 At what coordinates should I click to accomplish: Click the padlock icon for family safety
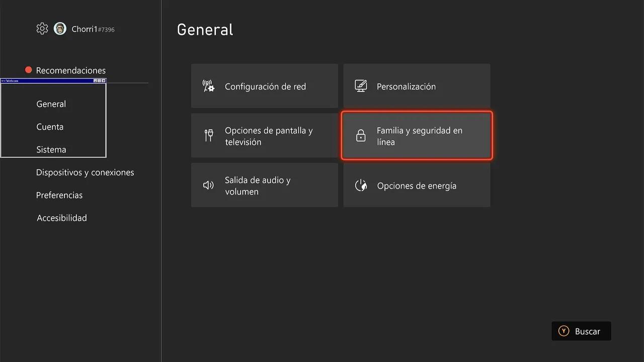(361, 136)
